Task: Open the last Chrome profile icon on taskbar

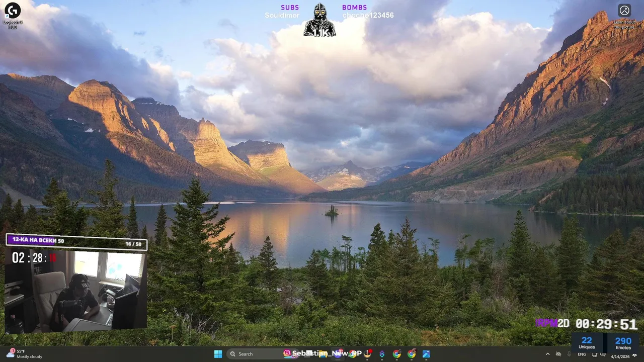Action: [411, 354]
